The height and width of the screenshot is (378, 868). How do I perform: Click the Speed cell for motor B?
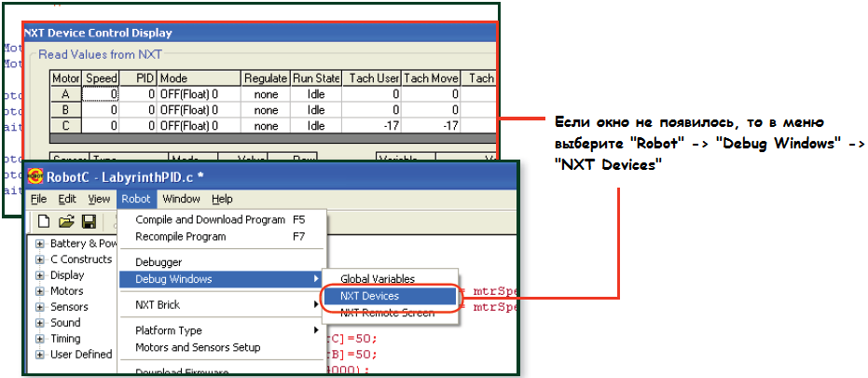pyautogui.click(x=101, y=110)
